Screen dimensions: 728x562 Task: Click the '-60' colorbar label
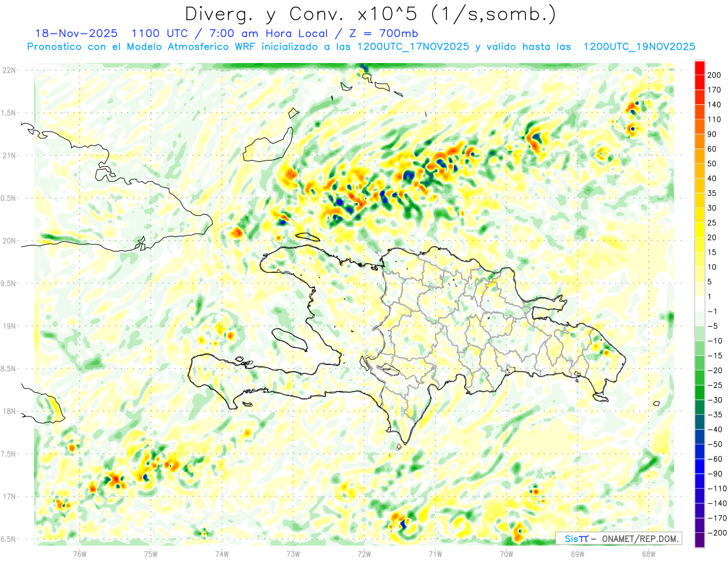point(715,459)
